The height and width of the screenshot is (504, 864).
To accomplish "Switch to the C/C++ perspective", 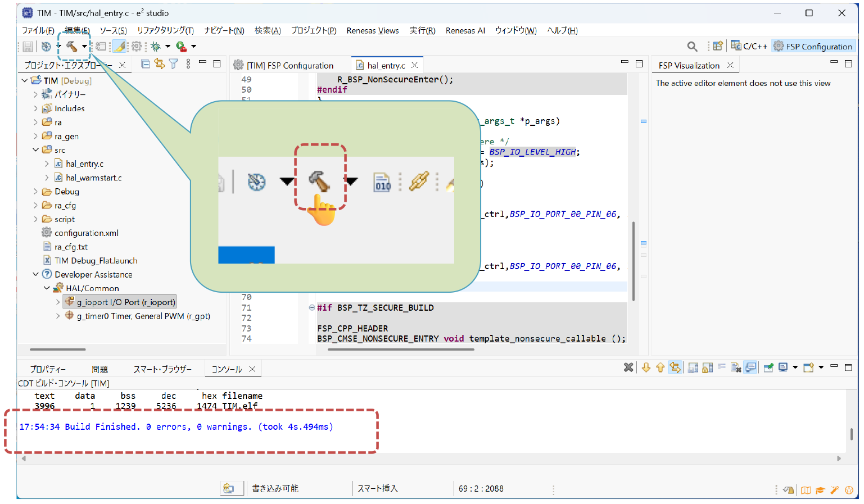I will 749,47.
